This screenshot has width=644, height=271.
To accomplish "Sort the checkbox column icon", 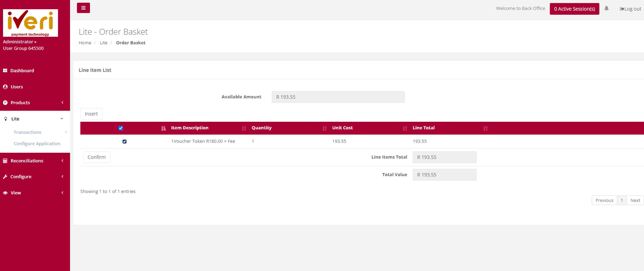I will 163,128.
